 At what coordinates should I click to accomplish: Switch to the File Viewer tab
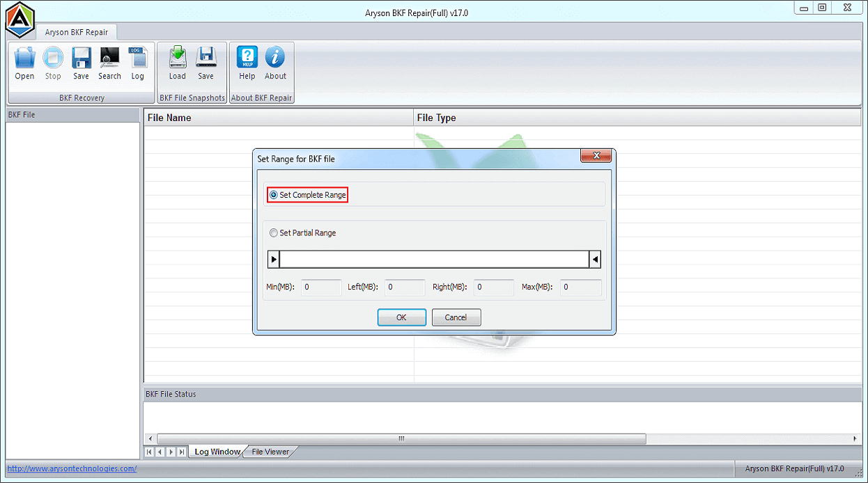[271, 452]
